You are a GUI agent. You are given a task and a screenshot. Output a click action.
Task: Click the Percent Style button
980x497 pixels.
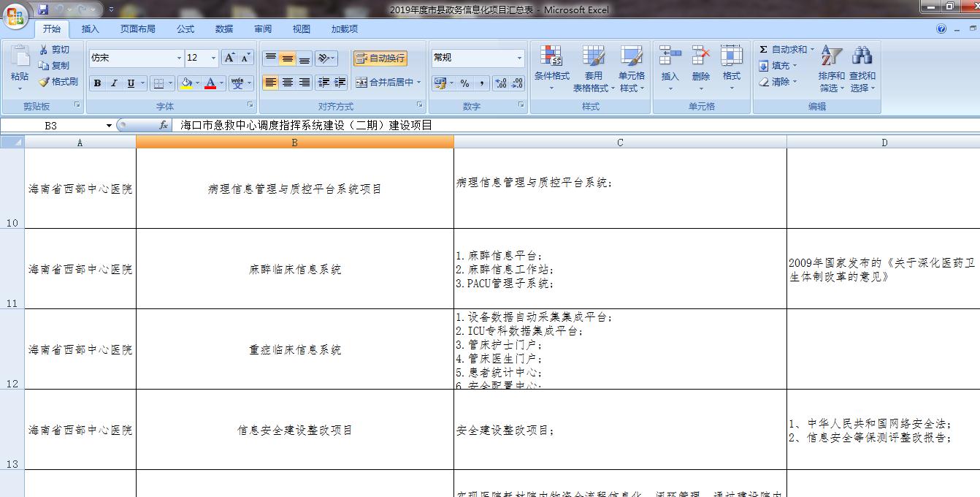pyautogui.click(x=464, y=83)
